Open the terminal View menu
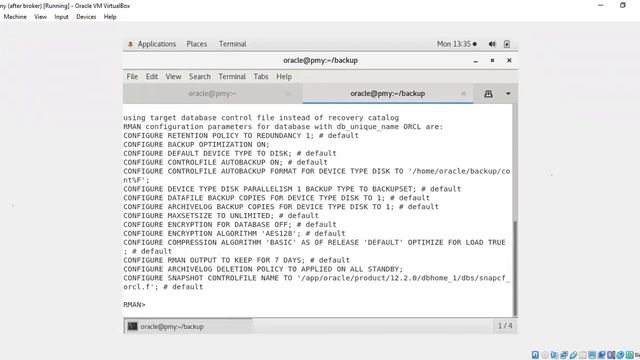This screenshot has width=640, height=360. 173,76
